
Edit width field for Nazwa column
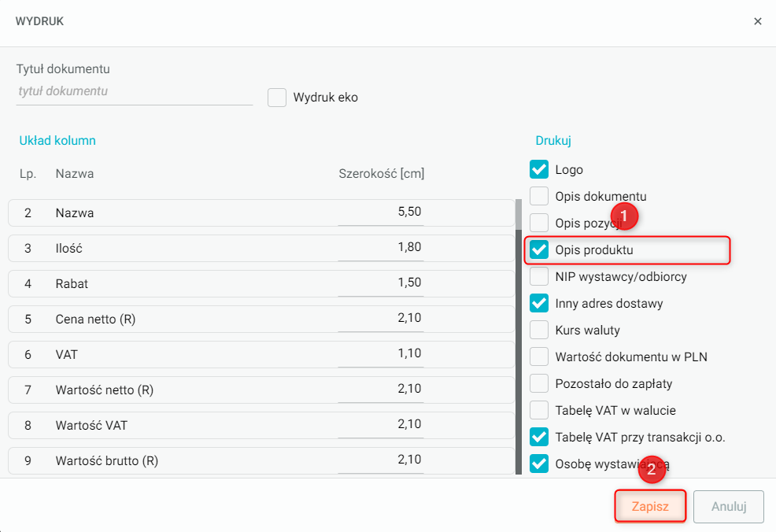381,212
